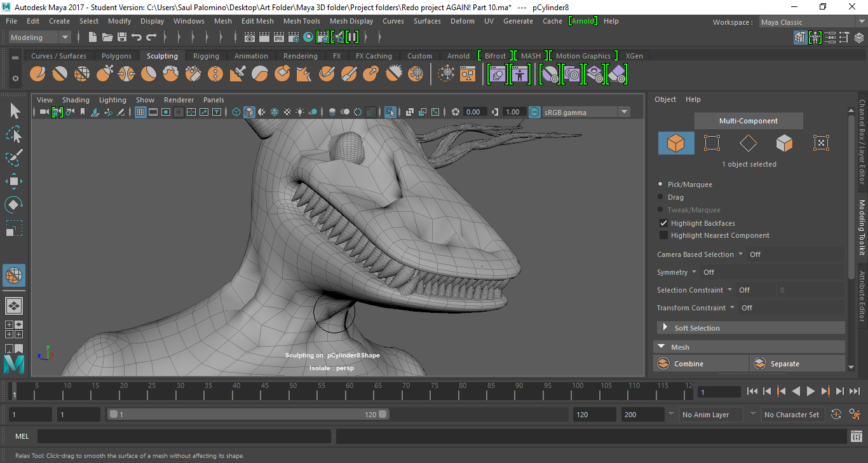Viewport: 868px width, 463px height.
Task: Click the Multi-Component button
Action: [748, 121]
